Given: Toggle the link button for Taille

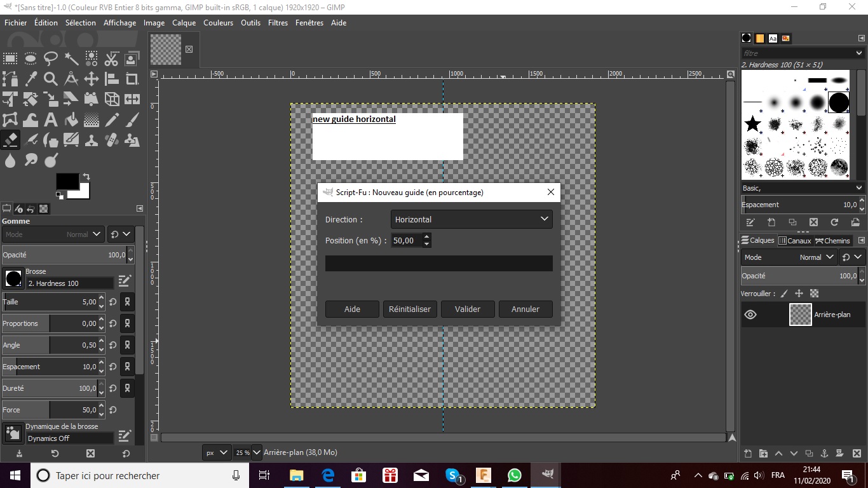Looking at the screenshot, I should coord(127,302).
